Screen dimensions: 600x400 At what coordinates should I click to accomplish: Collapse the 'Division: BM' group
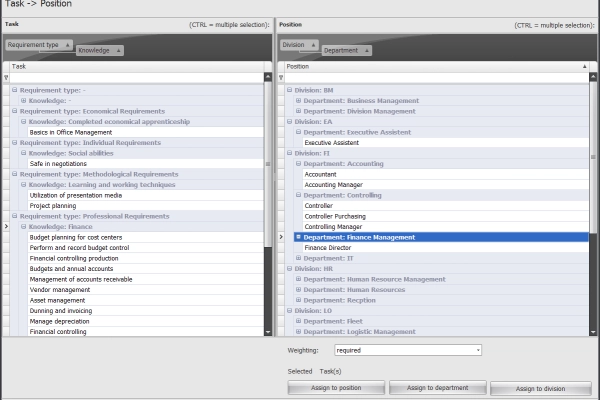(x=289, y=90)
